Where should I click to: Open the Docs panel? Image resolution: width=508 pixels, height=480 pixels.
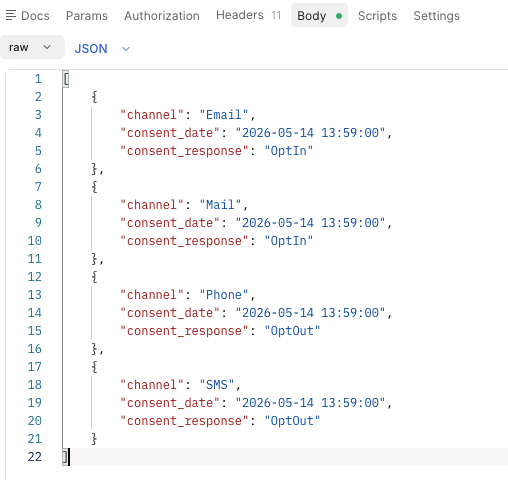28,16
